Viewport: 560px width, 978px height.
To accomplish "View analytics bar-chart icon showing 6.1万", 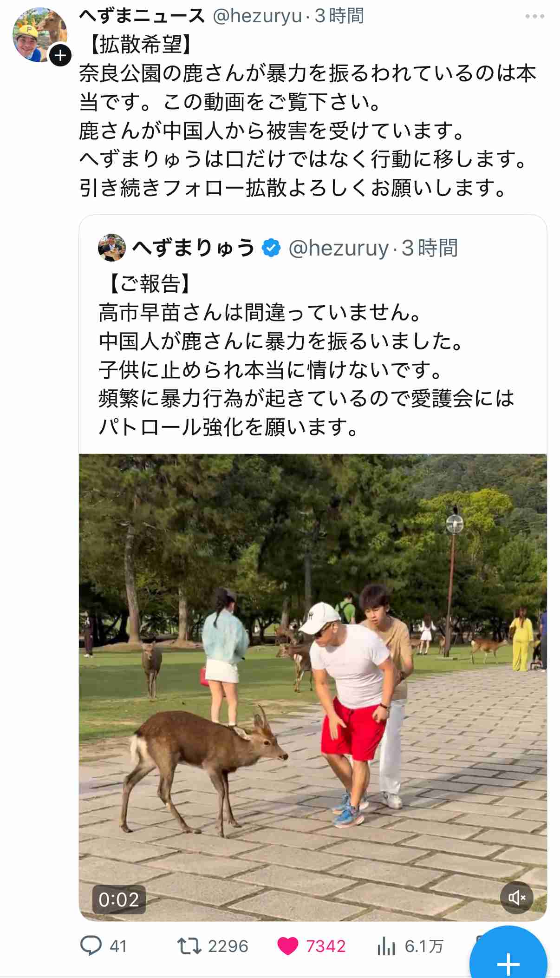I will tap(386, 946).
